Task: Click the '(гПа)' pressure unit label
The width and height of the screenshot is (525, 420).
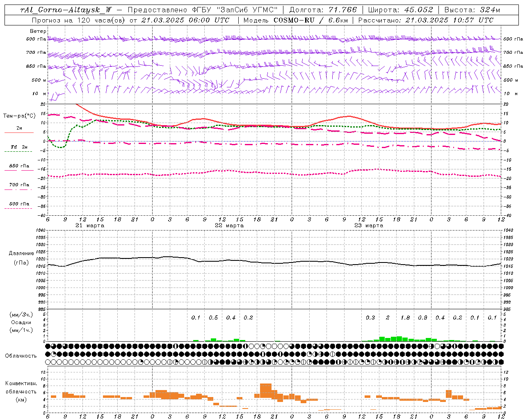Action: (21, 263)
